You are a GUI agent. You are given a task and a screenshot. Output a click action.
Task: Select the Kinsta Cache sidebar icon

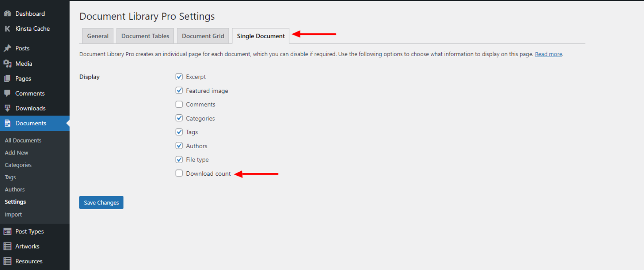[7, 28]
